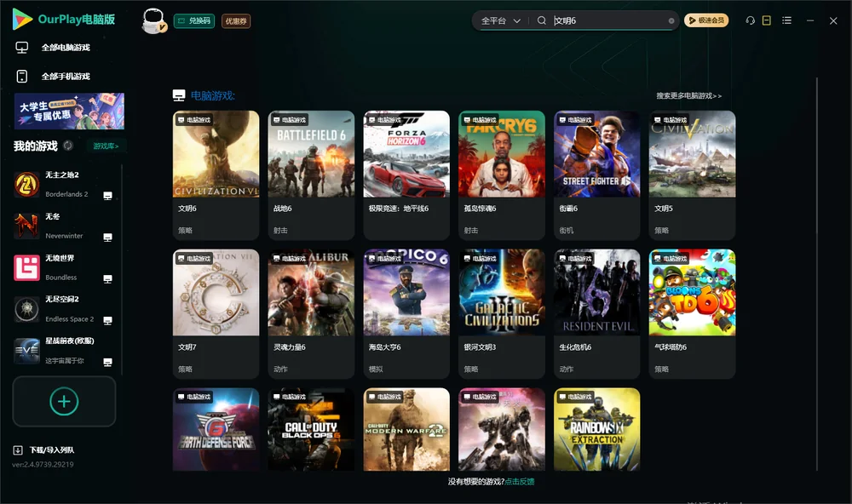Open the list menu icon in title bar
Screen dimensions: 852x504
(x=786, y=20)
